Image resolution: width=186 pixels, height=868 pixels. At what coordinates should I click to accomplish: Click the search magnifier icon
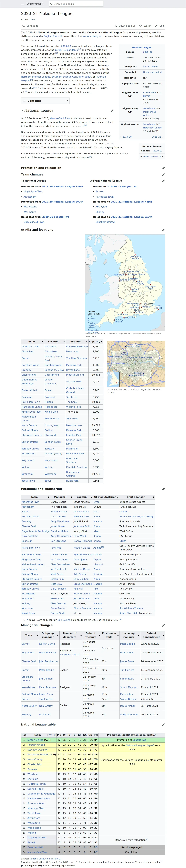click(x=52, y=4)
